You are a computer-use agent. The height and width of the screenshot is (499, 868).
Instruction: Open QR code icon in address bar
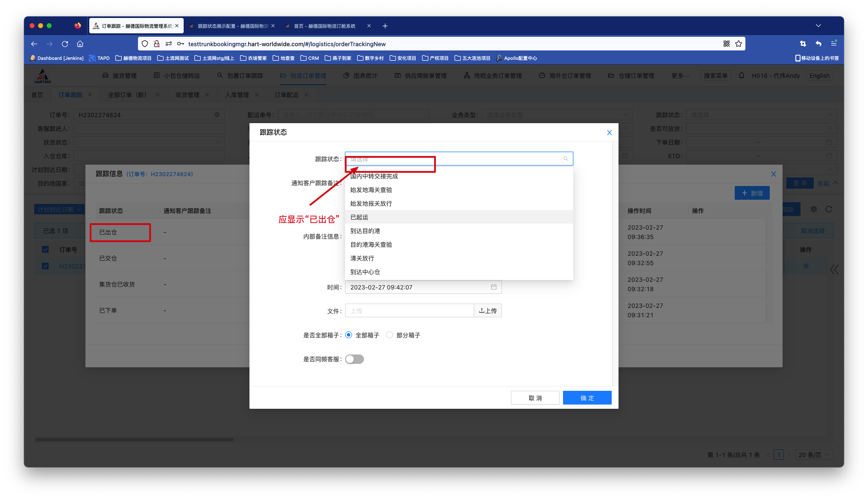[x=727, y=44]
